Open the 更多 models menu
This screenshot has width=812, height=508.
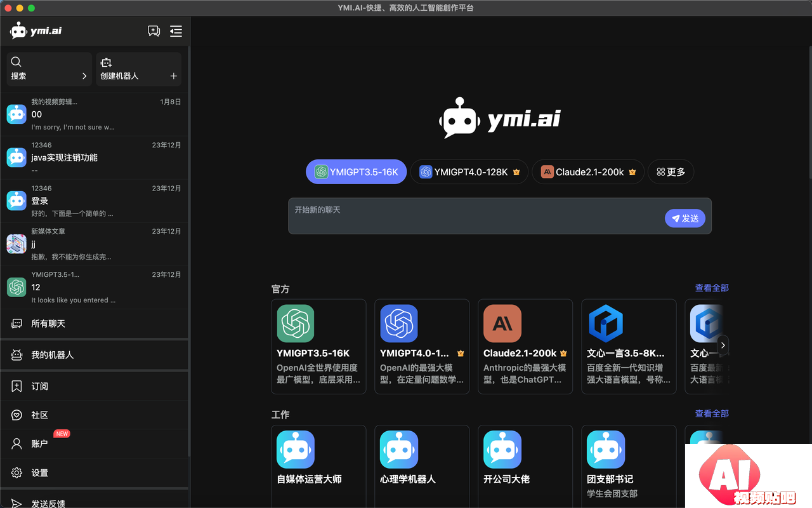671,171
